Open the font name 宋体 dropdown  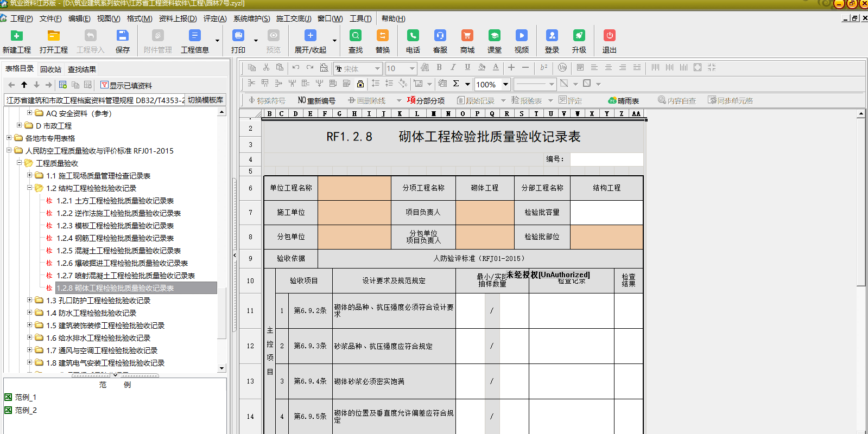[x=377, y=68]
